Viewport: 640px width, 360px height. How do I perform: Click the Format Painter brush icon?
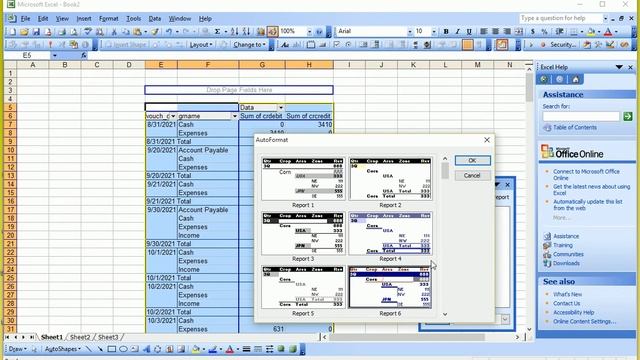(155, 31)
